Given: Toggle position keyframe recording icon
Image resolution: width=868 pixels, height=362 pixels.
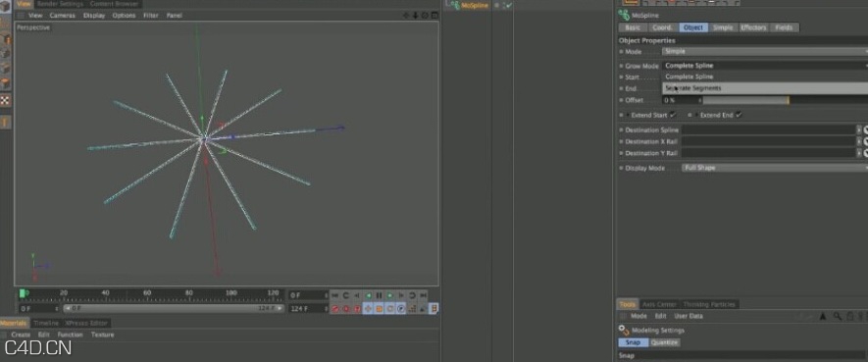Looking at the screenshot, I should (x=368, y=308).
